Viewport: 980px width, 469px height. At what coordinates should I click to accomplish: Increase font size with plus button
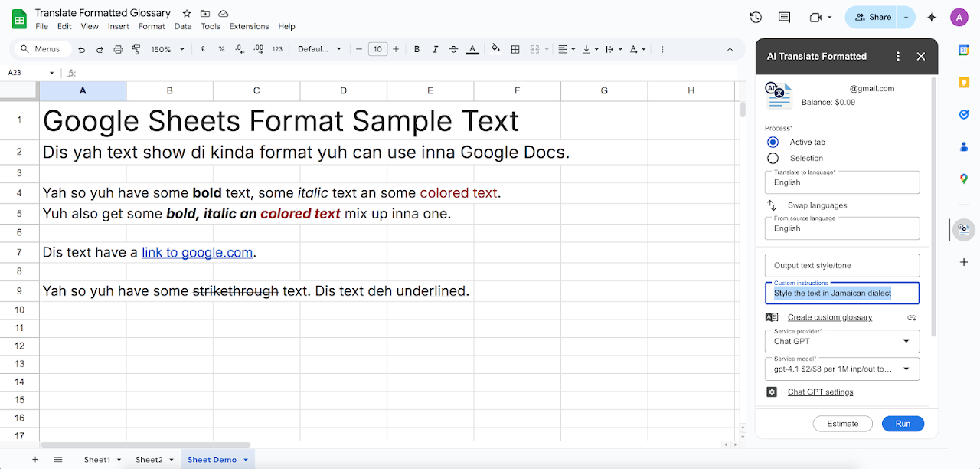coord(396,49)
